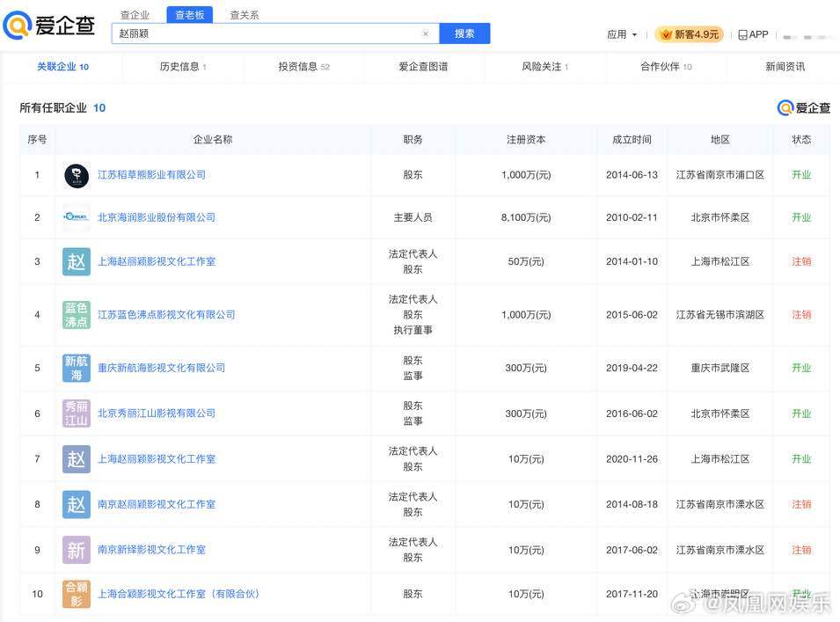Image resolution: width=840 pixels, height=622 pixels.
Task: Click the 企业名称 column header
Action: (x=213, y=140)
